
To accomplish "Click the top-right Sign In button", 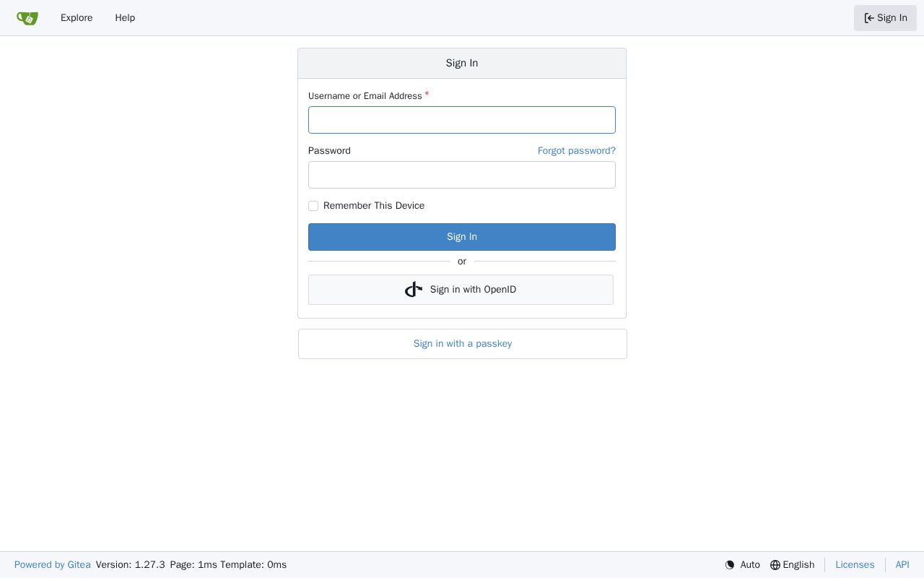I will click(885, 18).
